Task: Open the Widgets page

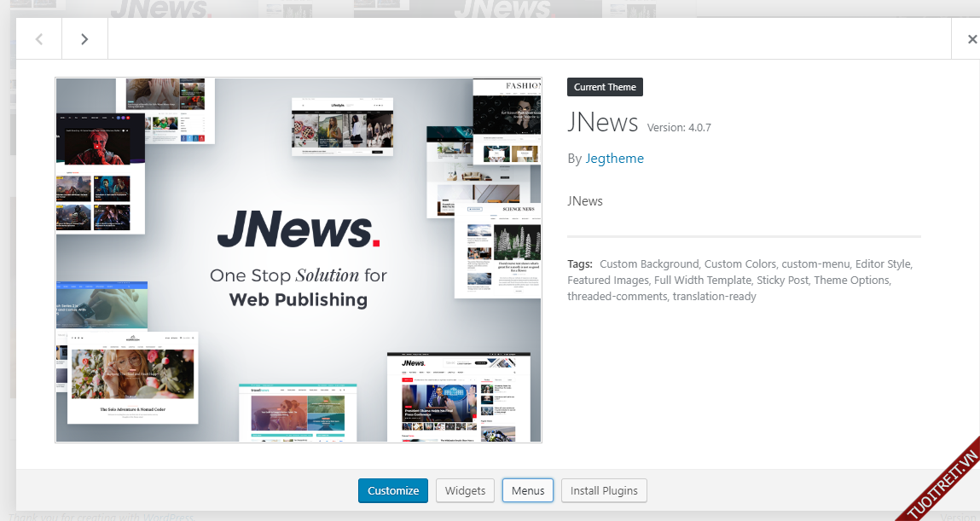Action: point(465,490)
